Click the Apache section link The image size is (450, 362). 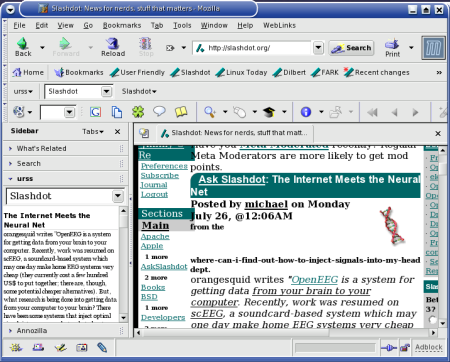point(155,236)
